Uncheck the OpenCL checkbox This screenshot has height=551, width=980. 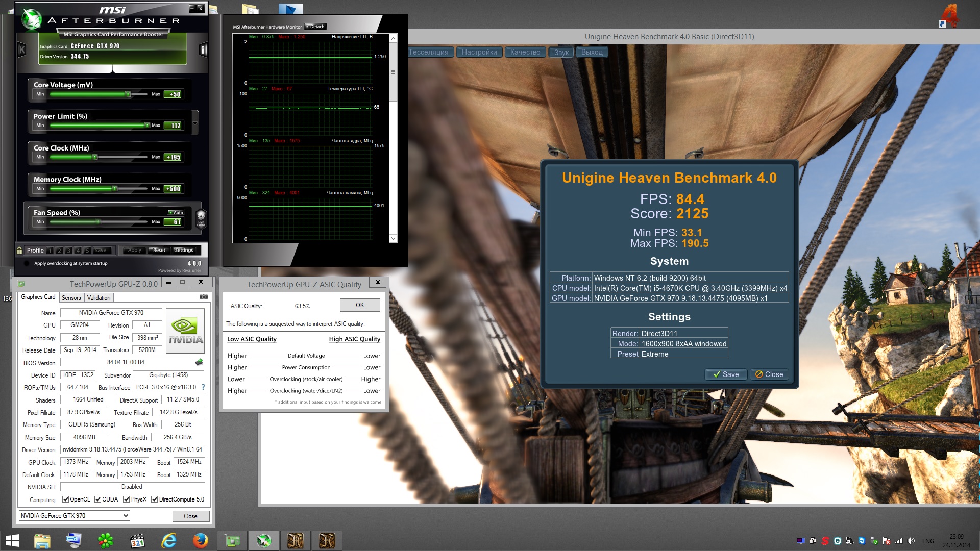(x=65, y=499)
